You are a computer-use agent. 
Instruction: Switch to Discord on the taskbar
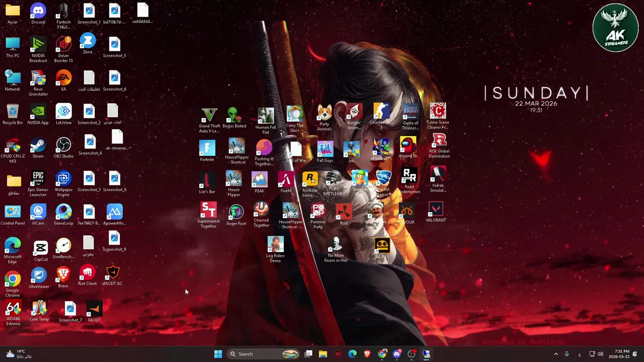coord(397,354)
